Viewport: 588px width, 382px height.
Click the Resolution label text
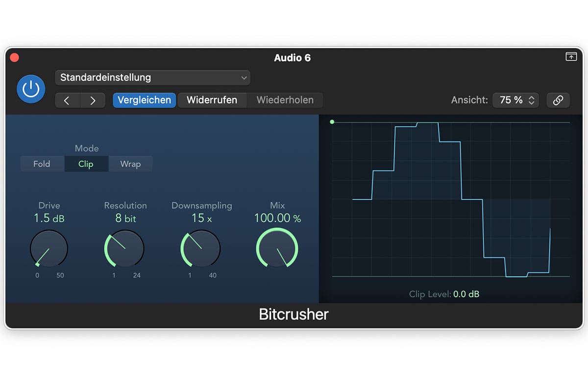click(x=125, y=206)
